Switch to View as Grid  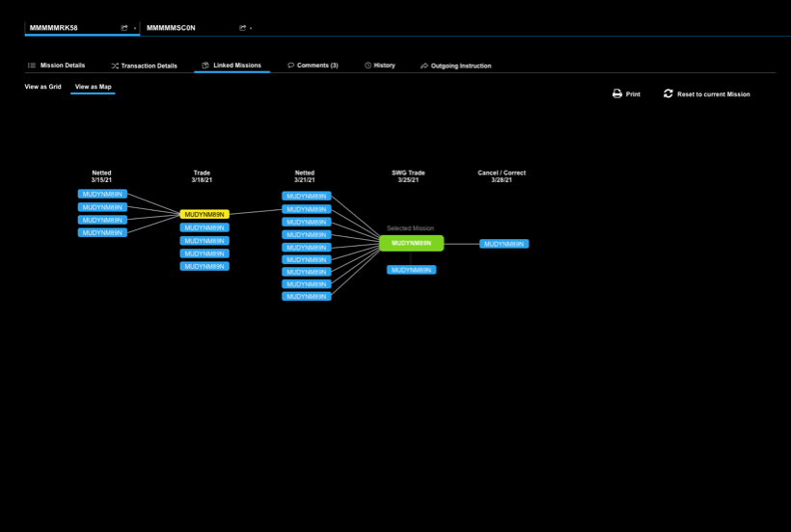click(x=42, y=87)
